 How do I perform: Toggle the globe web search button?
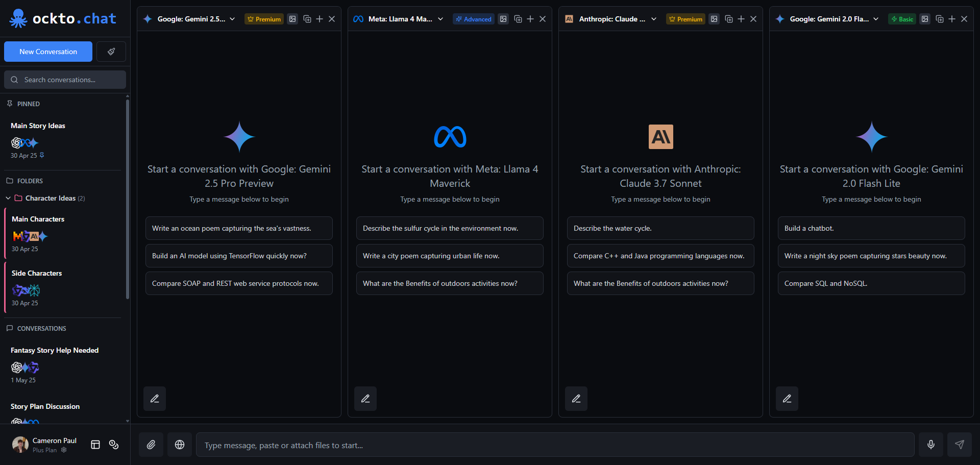pos(180,445)
